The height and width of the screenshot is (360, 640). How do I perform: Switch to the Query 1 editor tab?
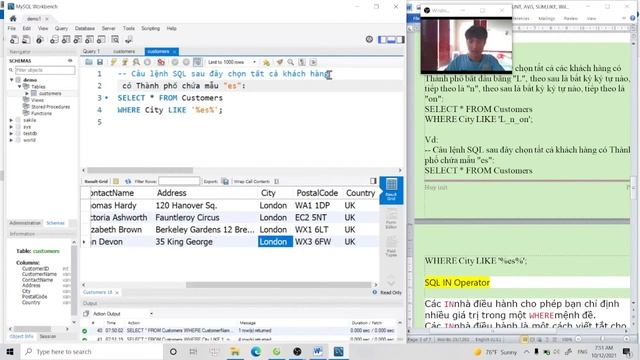tap(91, 51)
